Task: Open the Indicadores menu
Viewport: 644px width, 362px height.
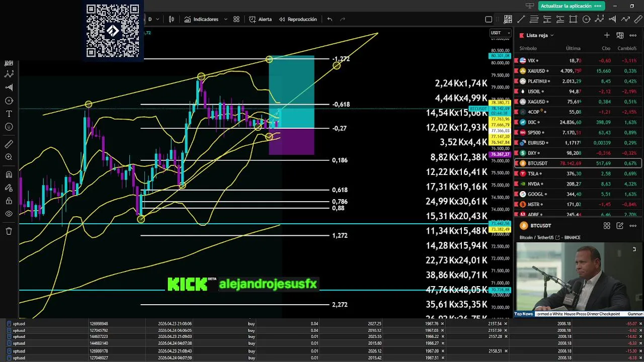Action: [201, 19]
